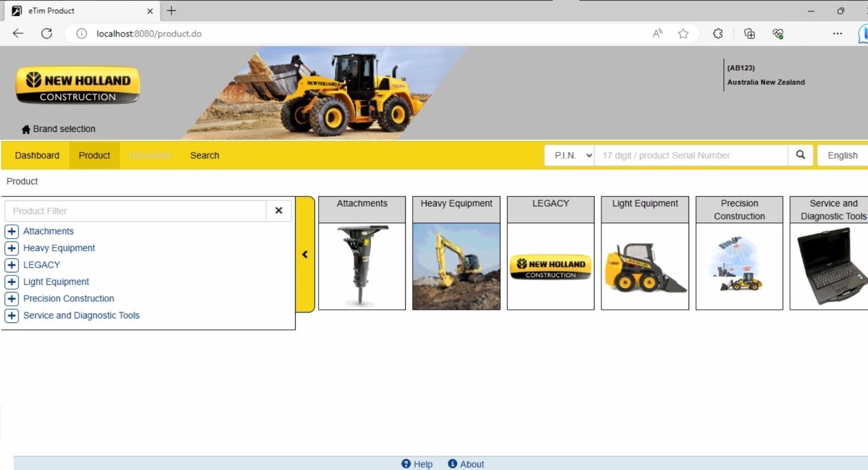
Task: Click the Read aloud icon
Action: 658,34
